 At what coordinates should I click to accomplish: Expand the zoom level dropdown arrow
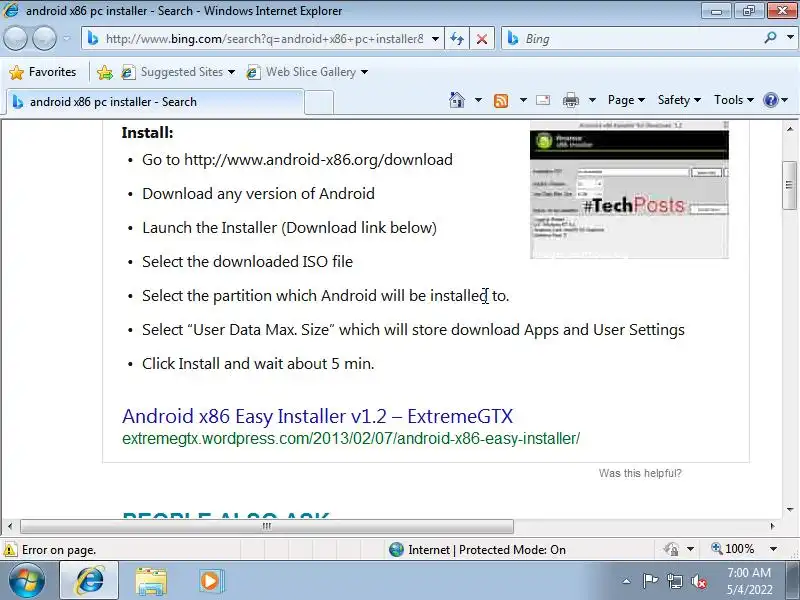773,549
